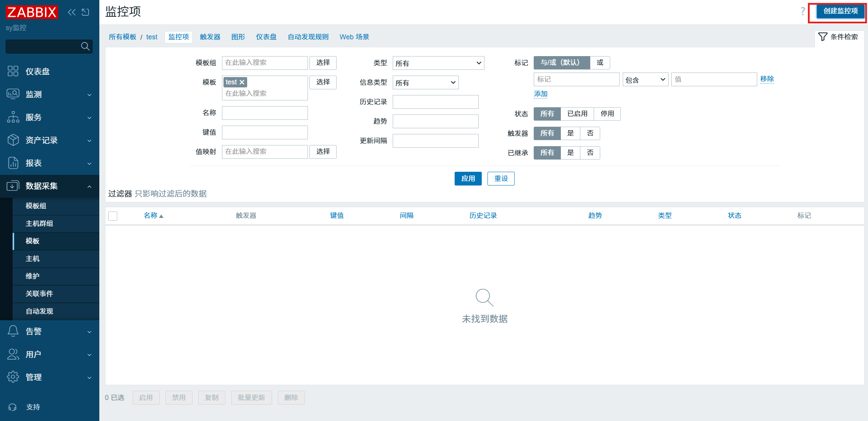Image resolution: width=868 pixels, height=421 pixels.
Task: Set 状态 filter to 已启用
Action: click(577, 114)
